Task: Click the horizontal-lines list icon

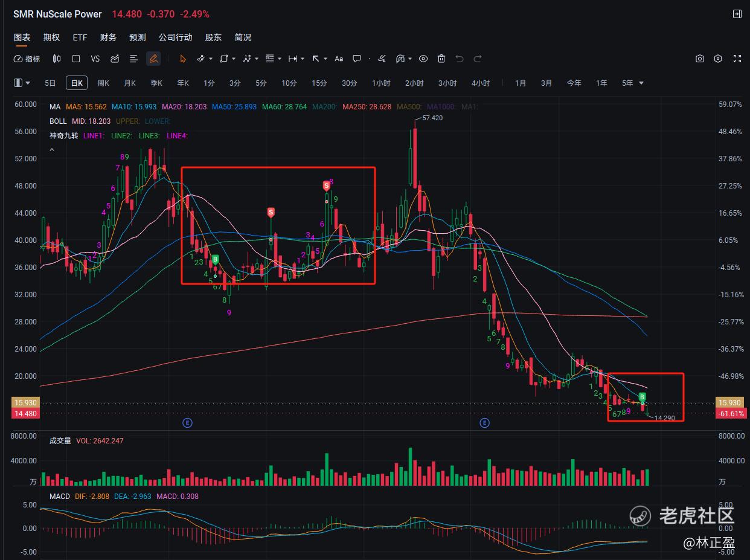Action: (x=134, y=59)
